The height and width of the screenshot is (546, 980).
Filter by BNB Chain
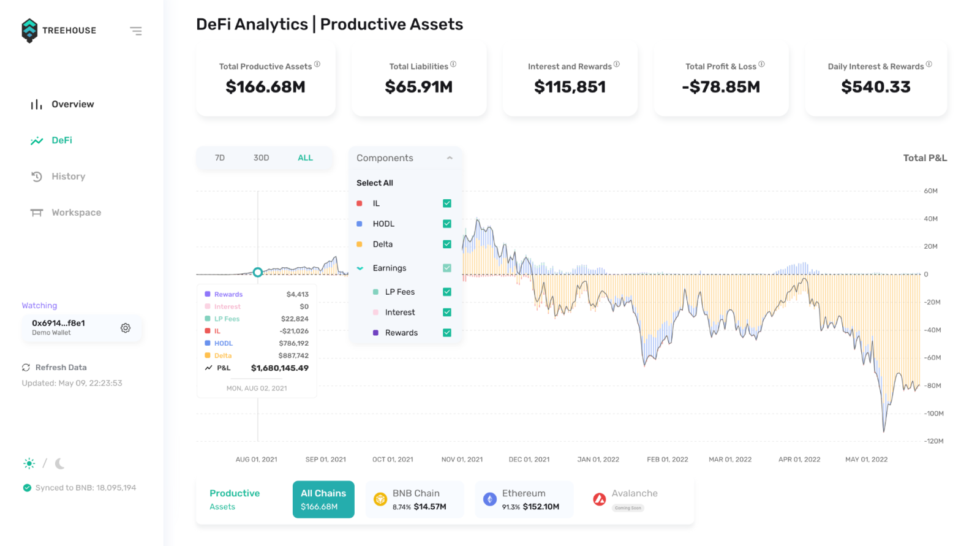tap(415, 499)
